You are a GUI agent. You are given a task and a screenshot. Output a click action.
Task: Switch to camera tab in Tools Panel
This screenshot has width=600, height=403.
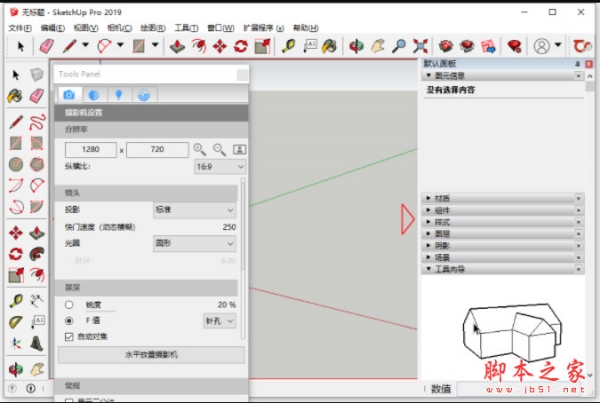point(69,95)
